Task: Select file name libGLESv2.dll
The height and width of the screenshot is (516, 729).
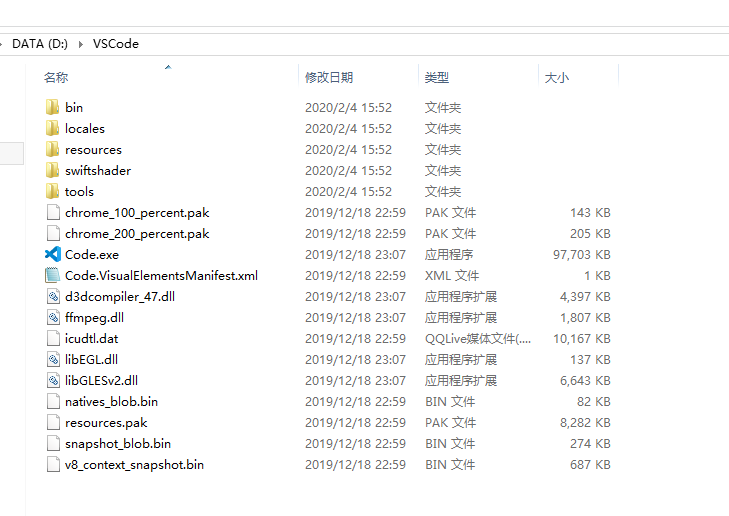Action: pos(101,381)
